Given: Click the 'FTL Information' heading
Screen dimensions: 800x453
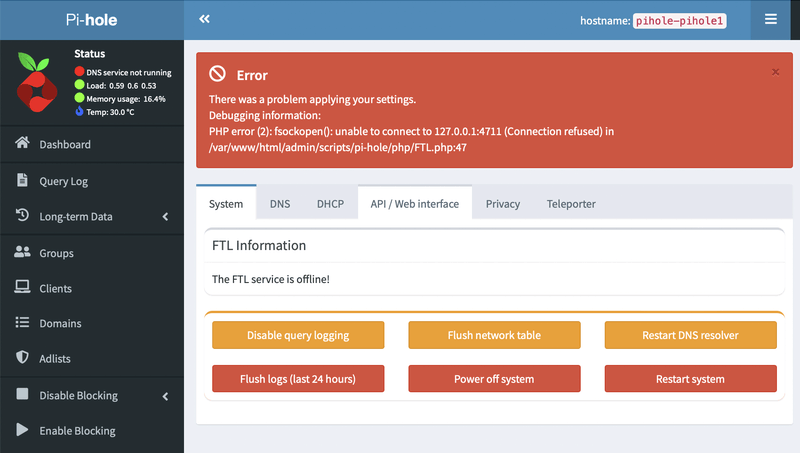Looking at the screenshot, I should 259,245.
